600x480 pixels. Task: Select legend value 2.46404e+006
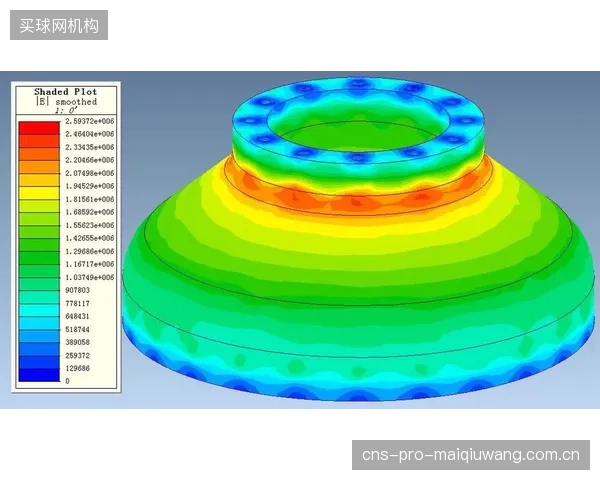point(90,134)
